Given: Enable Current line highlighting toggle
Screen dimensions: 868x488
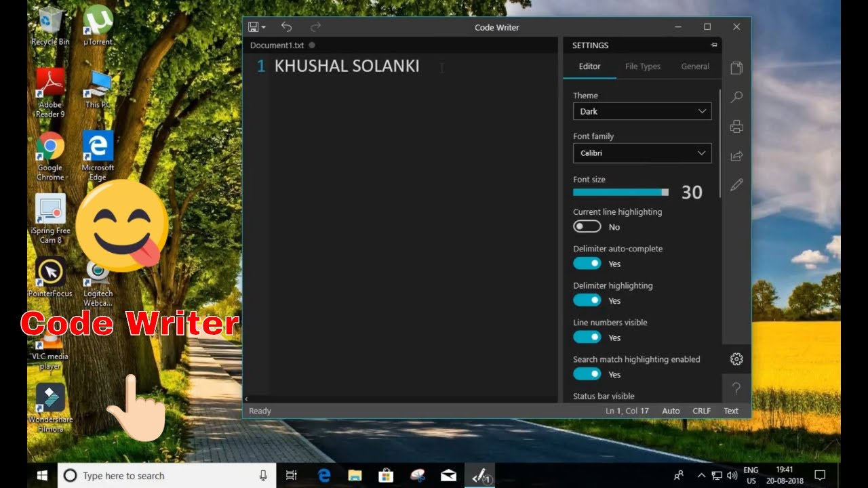Looking at the screenshot, I should pyautogui.click(x=587, y=227).
